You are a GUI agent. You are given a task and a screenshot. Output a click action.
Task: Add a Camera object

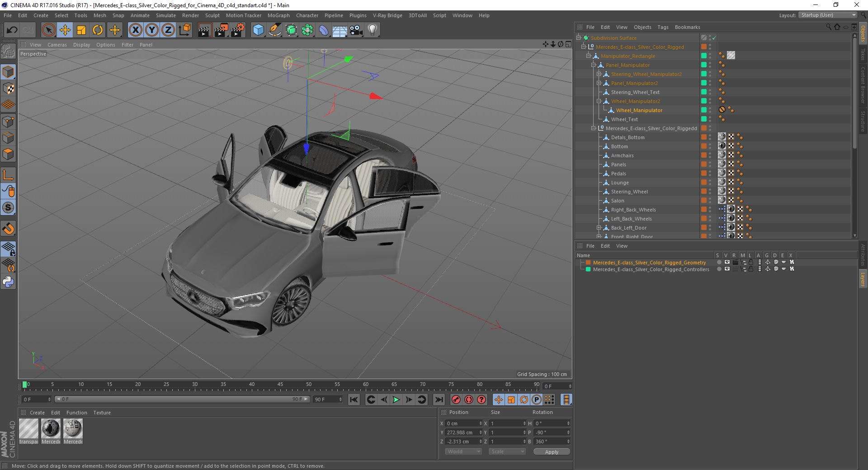click(x=356, y=30)
